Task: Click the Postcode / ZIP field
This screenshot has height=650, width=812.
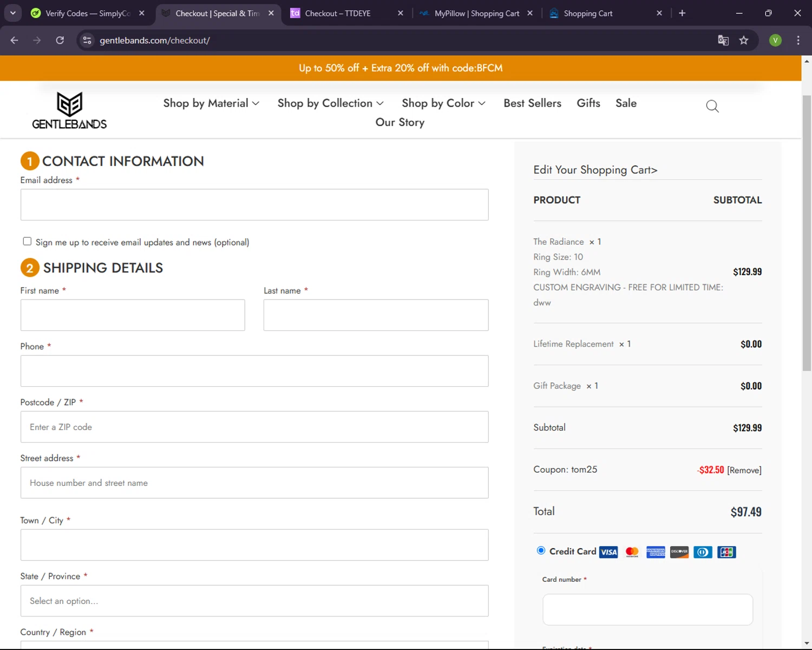Action: click(x=254, y=427)
